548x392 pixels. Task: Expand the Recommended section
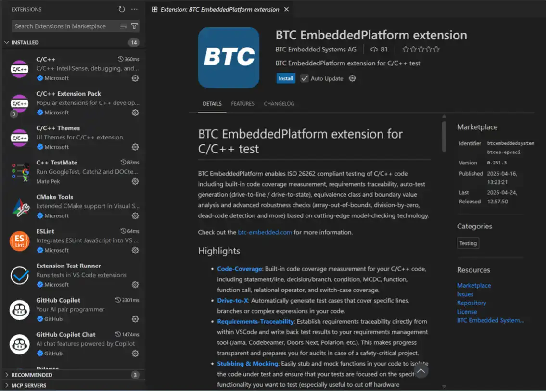click(x=7, y=375)
